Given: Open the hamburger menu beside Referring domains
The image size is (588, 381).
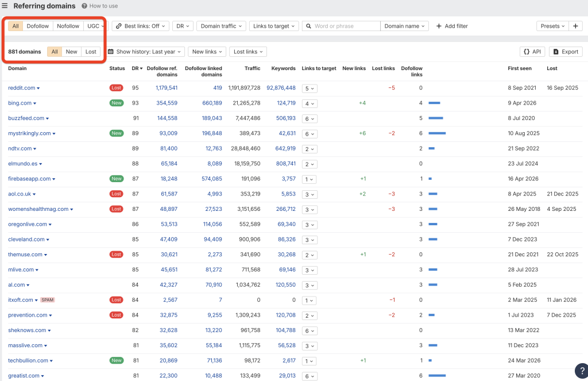Looking at the screenshot, I should point(5,6).
